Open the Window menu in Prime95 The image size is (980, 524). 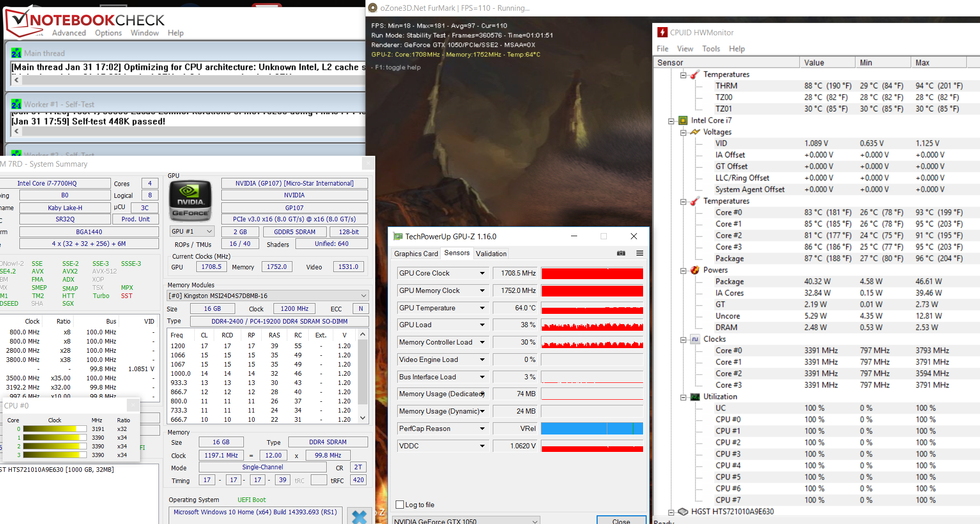[145, 33]
